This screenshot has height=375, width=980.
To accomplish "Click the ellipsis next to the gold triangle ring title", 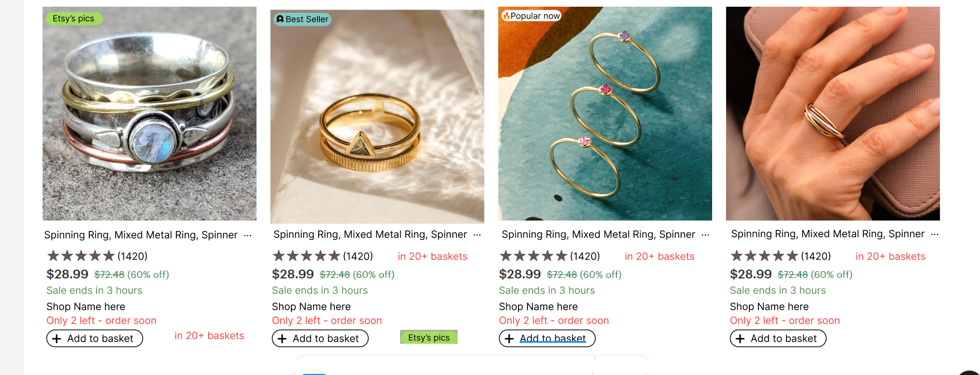I will tap(477, 235).
